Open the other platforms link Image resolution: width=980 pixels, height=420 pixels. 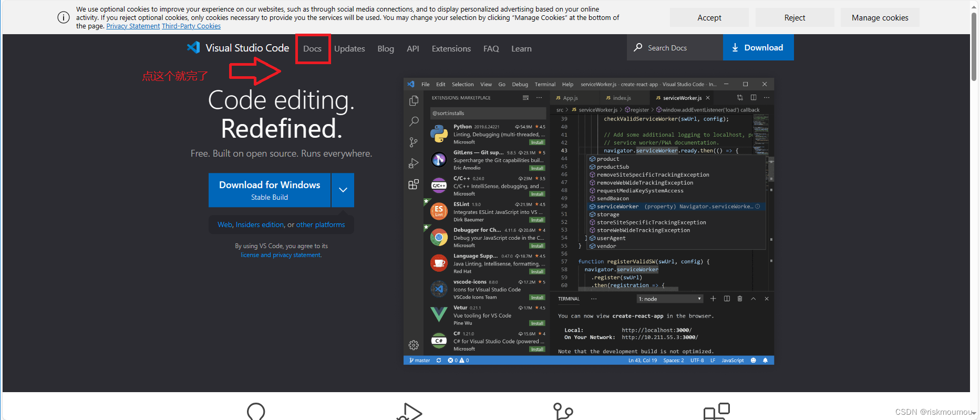321,224
